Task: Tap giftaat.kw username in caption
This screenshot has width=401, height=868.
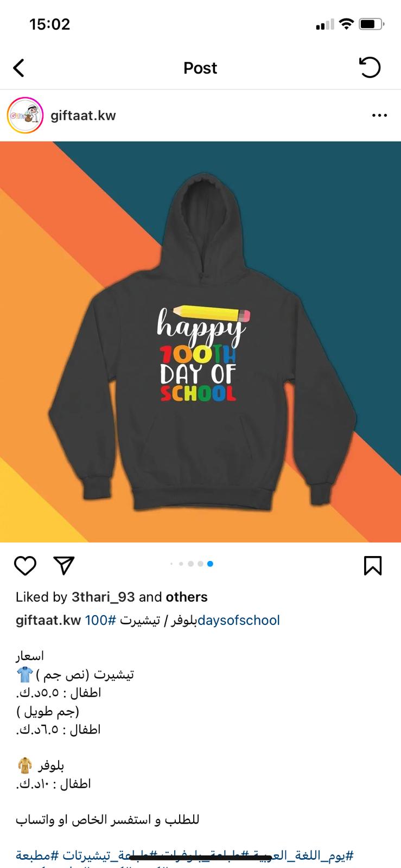Action: tap(48, 620)
